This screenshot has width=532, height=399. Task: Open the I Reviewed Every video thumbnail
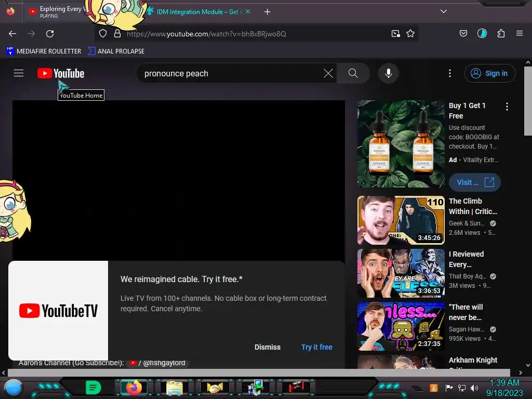coord(401,273)
